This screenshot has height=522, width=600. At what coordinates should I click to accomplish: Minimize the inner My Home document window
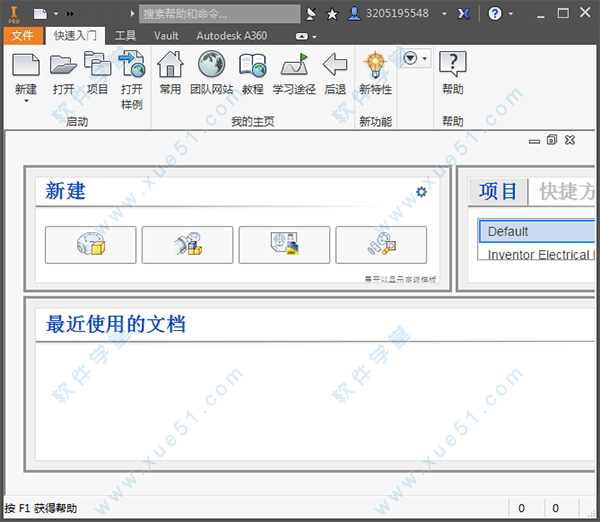point(534,141)
